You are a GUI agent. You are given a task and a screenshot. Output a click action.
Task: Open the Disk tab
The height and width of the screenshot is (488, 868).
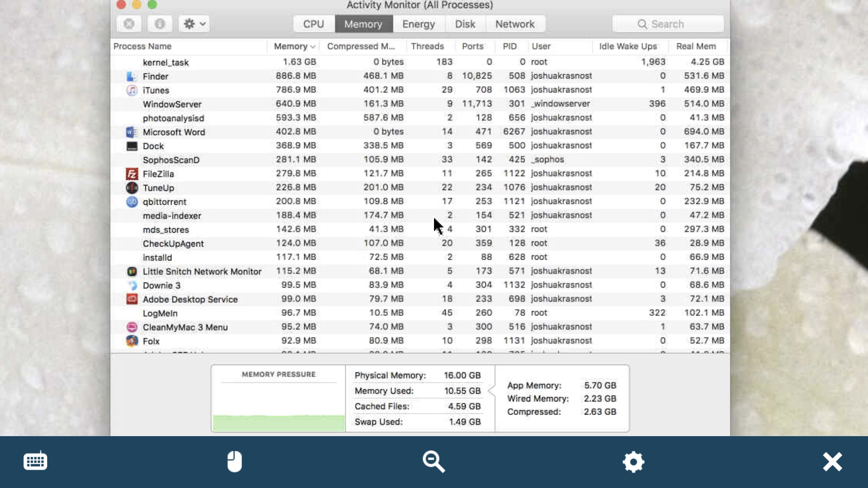tap(465, 24)
